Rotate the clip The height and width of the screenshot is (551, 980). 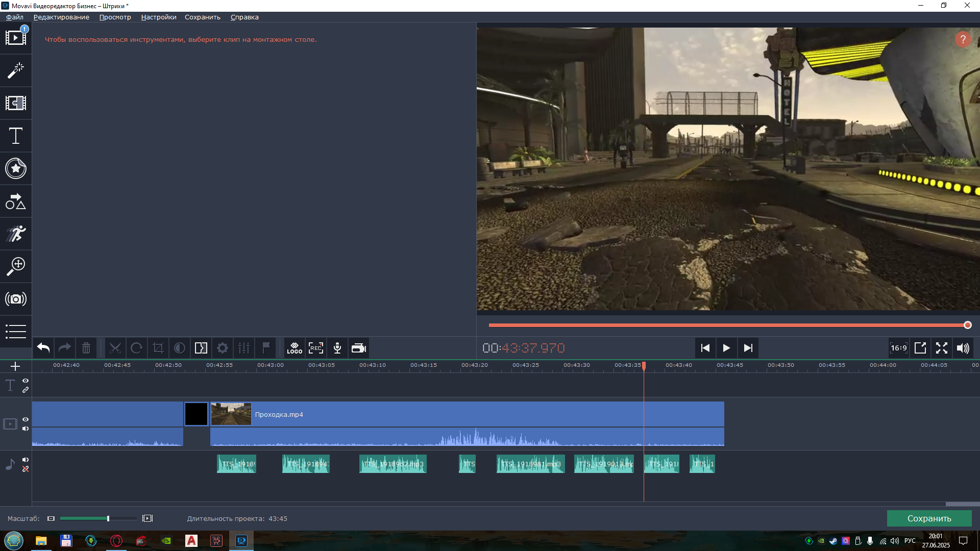(137, 348)
